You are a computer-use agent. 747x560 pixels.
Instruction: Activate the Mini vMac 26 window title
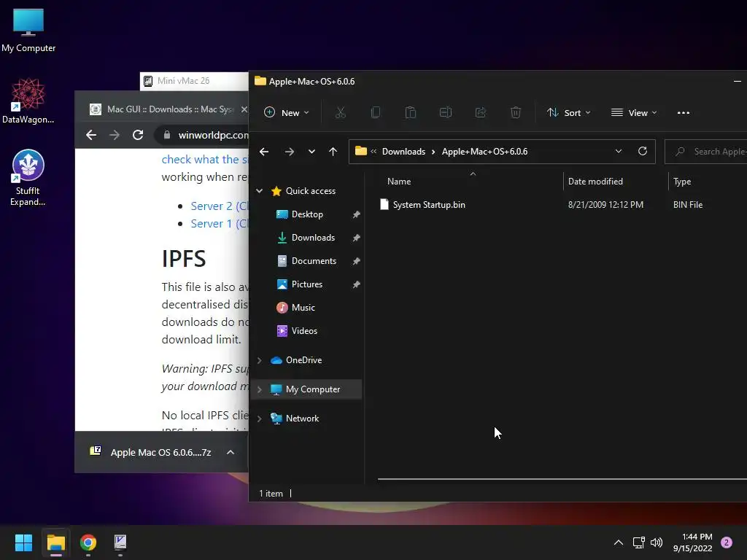point(183,81)
